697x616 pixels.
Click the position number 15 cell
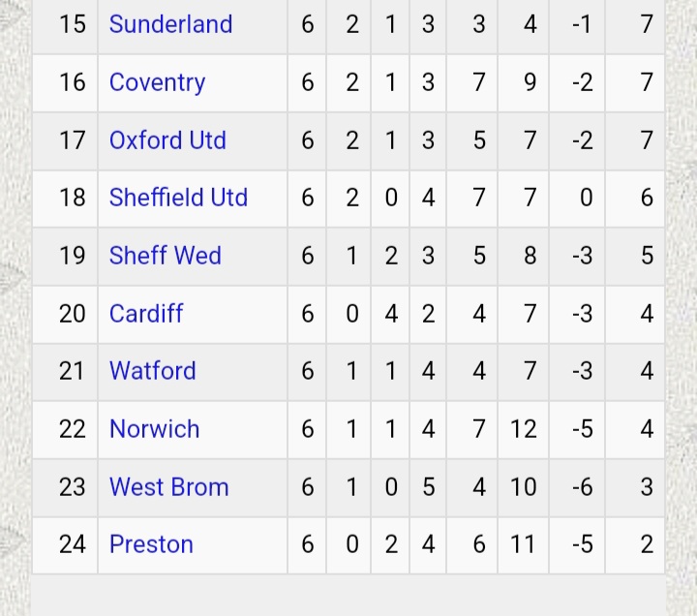73,24
